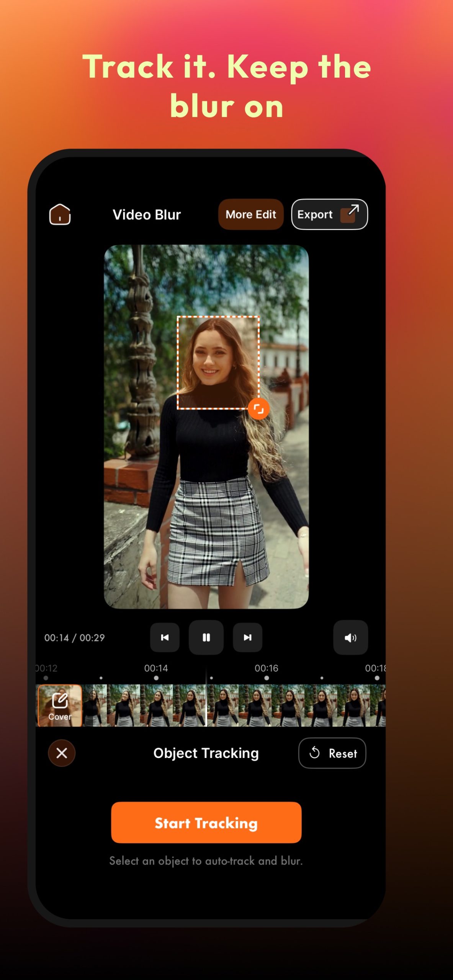Pause the video playback
Screen dimensions: 453x980
click(x=206, y=637)
